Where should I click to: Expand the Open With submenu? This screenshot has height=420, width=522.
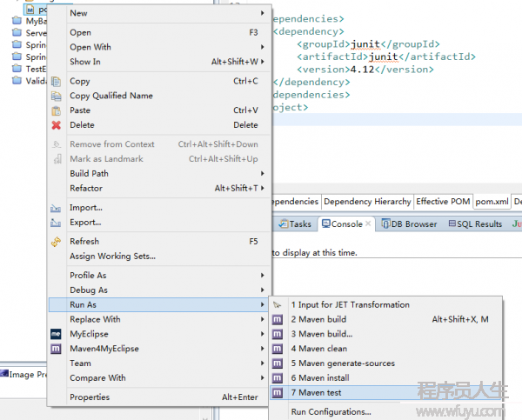click(263, 47)
